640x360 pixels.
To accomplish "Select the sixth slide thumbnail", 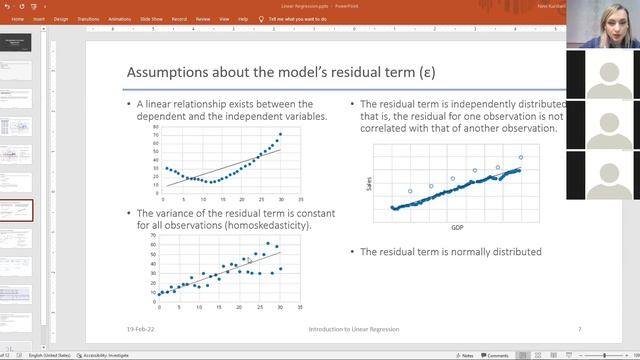I will tap(16, 182).
